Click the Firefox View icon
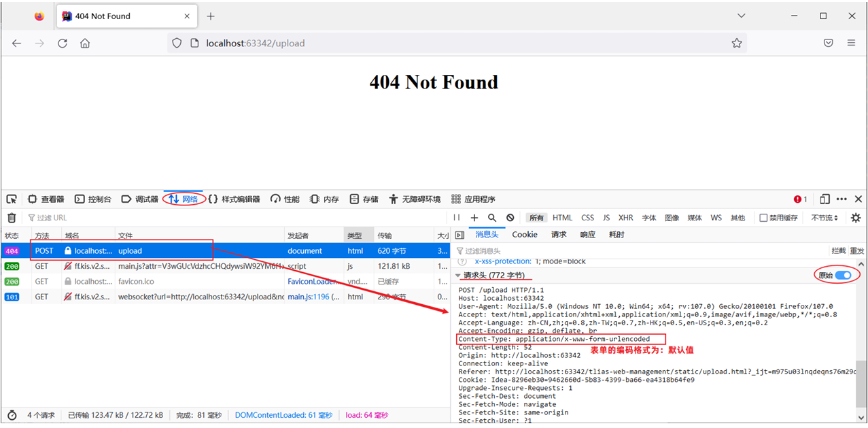The width and height of the screenshot is (868, 428). click(39, 16)
